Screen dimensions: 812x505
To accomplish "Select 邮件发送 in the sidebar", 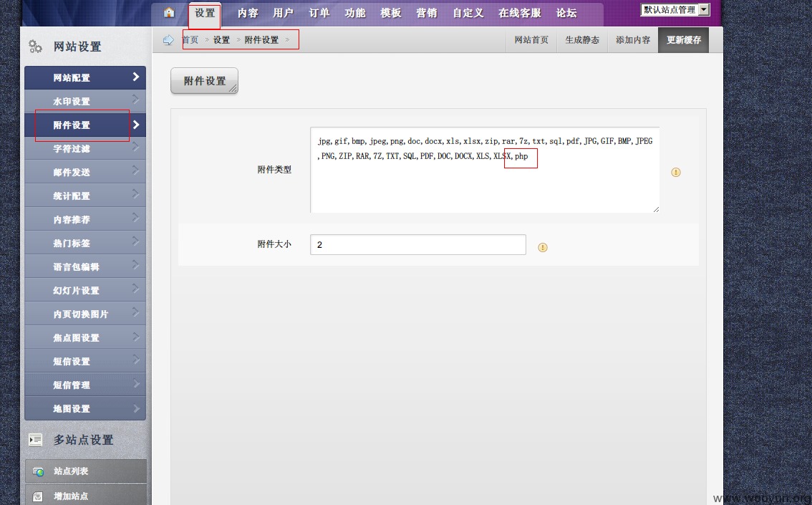I will pyautogui.click(x=85, y=172).
